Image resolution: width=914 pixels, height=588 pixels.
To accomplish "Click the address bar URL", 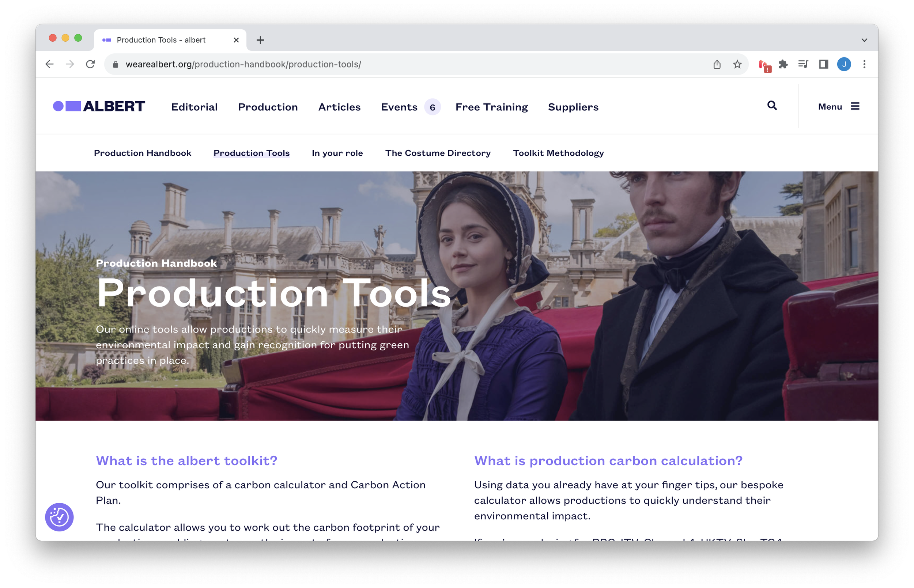I will (243, 64).
